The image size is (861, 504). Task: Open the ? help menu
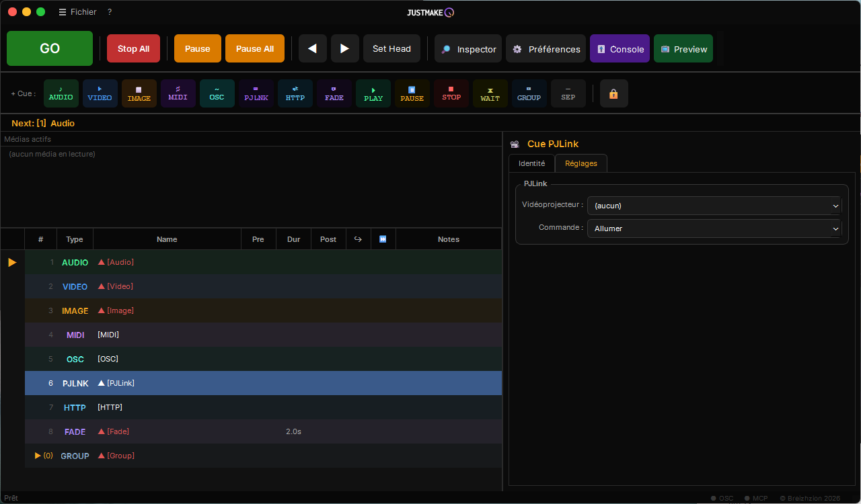pos(110,12)
